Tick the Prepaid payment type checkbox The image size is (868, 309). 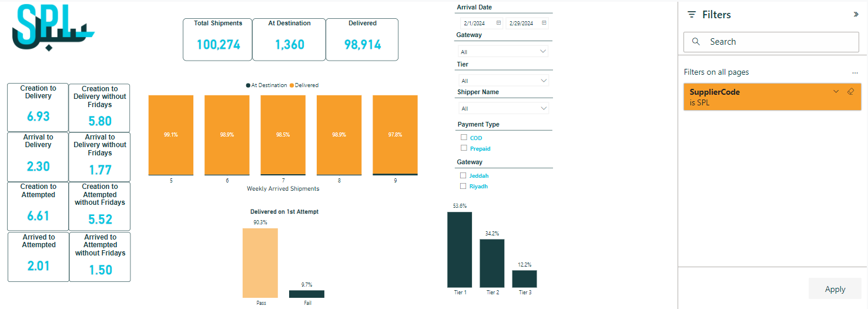(x=464, y=148)
